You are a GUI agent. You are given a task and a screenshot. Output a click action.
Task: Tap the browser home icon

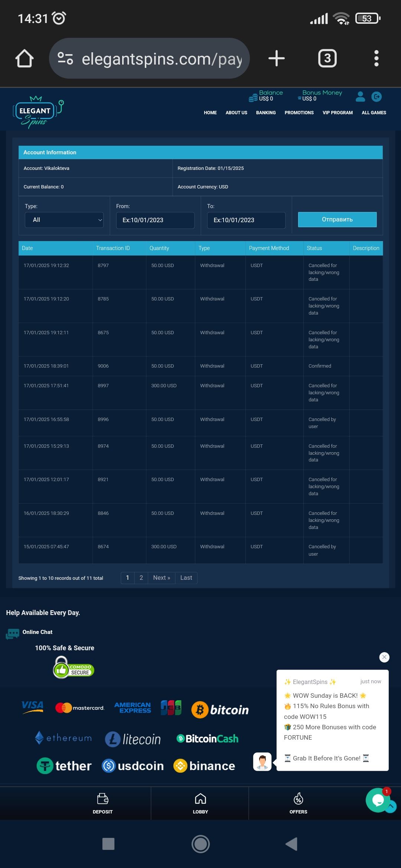click(x=25, y=59)
